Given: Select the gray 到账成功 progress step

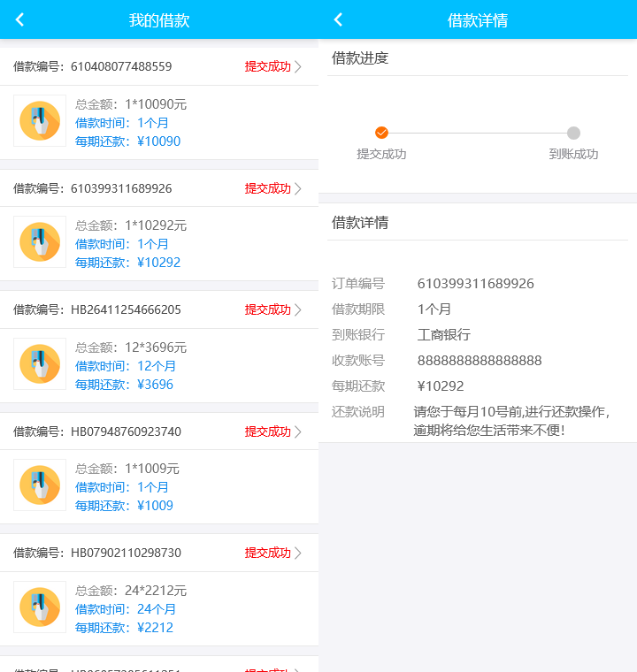Looking at the screenshot, I should [x=573, y=133].
